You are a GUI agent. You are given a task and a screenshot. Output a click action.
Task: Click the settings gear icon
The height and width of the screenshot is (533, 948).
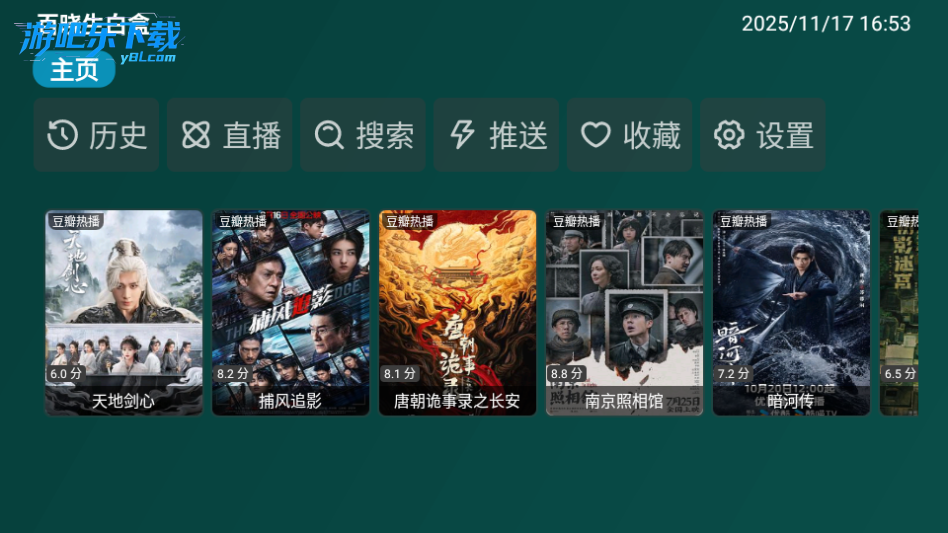coord(729,135)
